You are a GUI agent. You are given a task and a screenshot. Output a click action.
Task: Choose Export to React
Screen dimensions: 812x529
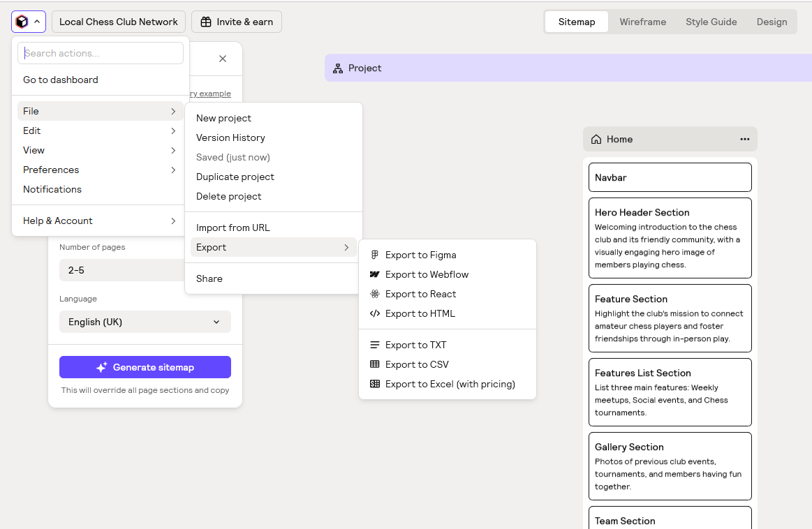pyautogui.click(x=420, y=294)
